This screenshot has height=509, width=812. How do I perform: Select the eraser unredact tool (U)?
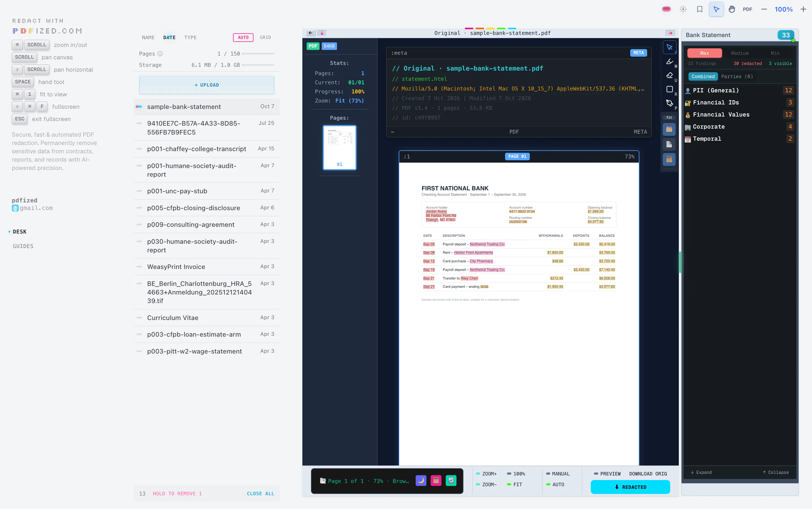669,75
